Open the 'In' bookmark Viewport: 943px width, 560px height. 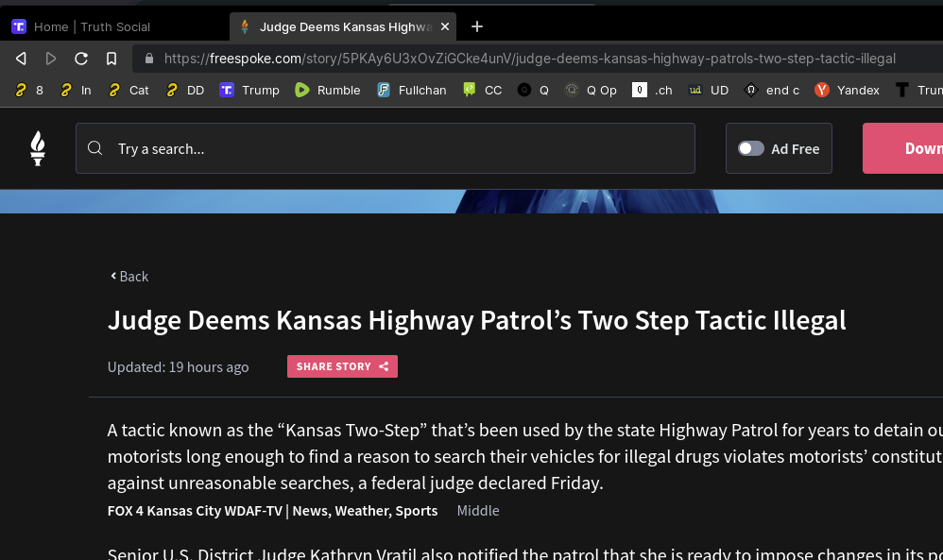click(x=76, y=90)
